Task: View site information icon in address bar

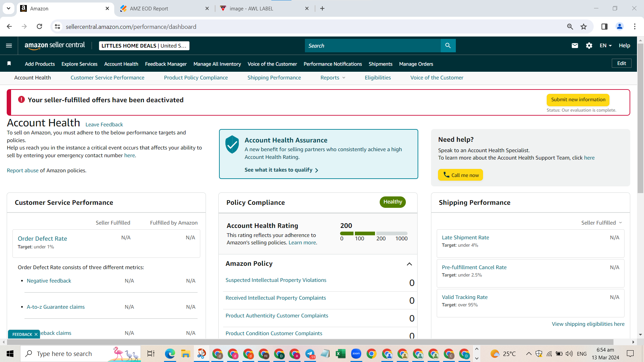Action: click(x=57, y=26)
